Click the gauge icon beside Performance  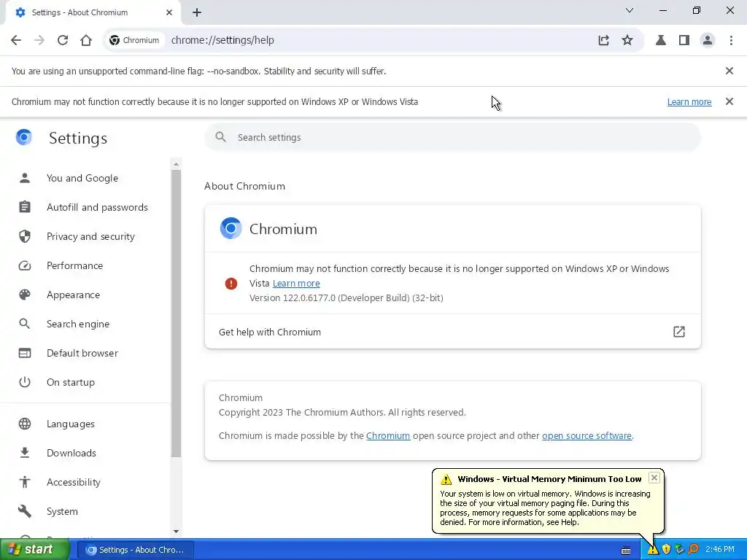click(25, 265)
